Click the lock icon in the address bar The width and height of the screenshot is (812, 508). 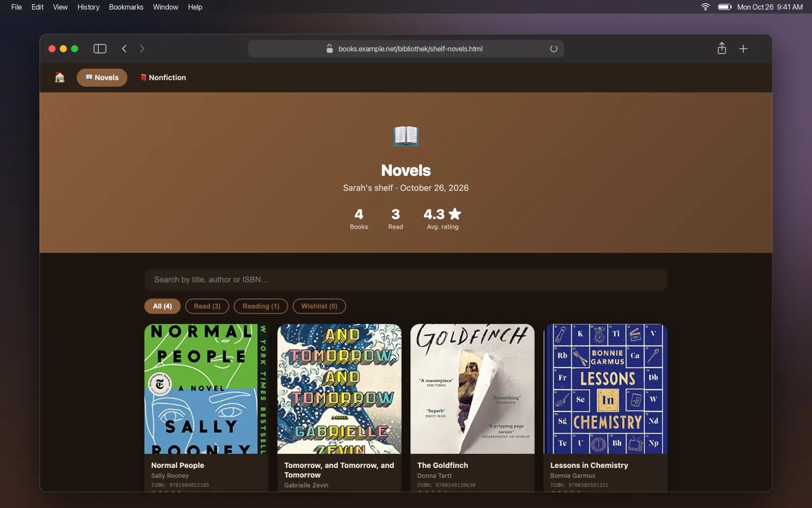point(330,49)
